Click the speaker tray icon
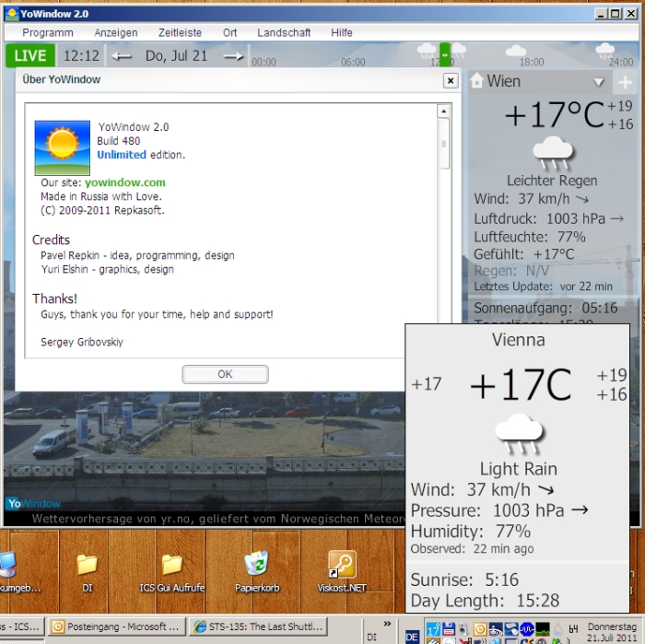645x644 pixels. tap(464, 629)
